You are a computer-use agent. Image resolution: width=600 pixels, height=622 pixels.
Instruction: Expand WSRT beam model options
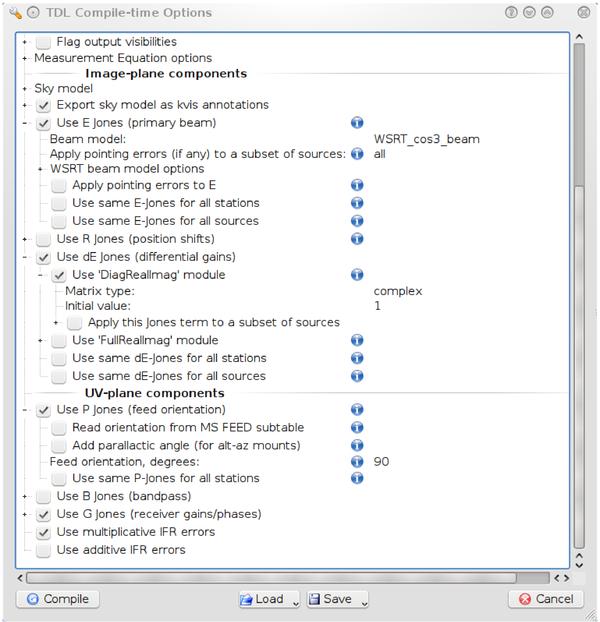click(x=41, y=169)
